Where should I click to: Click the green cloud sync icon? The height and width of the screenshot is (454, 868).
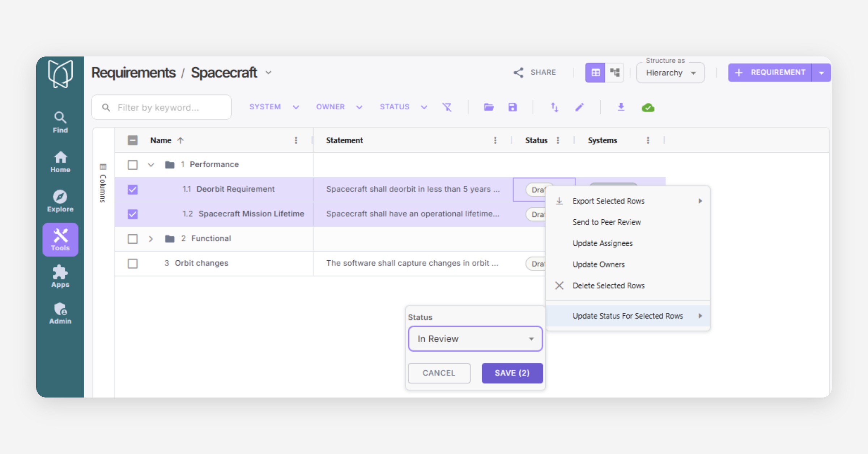coord(648,108)
